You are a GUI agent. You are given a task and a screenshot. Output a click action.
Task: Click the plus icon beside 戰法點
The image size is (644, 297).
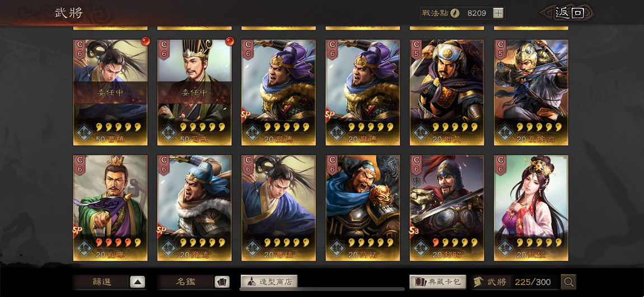point(498,13)
